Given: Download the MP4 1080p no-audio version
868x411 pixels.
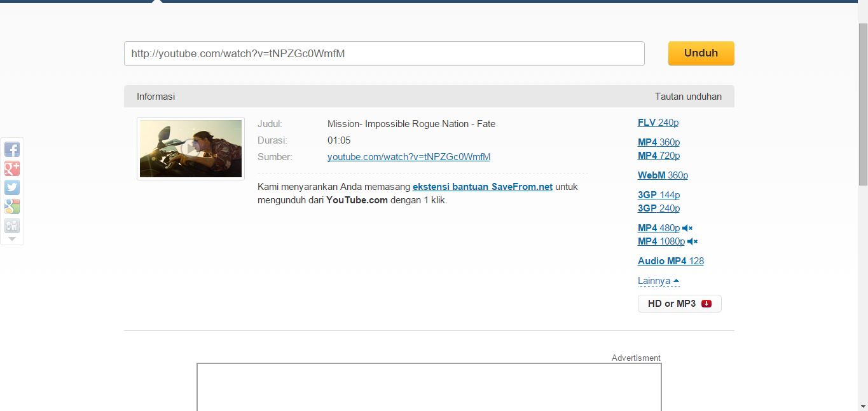Looking at the screenshot, I should click(661, 241).
